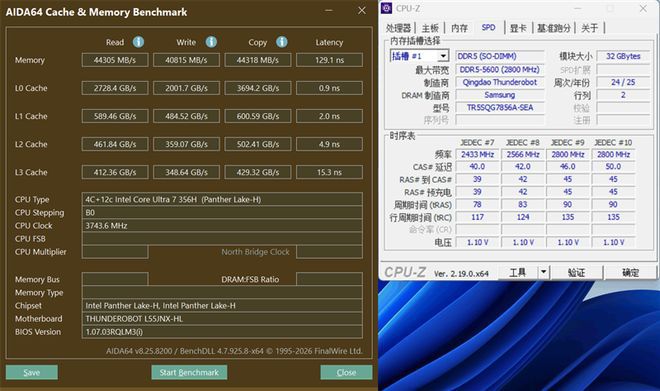Click the L3 Cache read value 412.36 GB/s

[x=115, y=172]
